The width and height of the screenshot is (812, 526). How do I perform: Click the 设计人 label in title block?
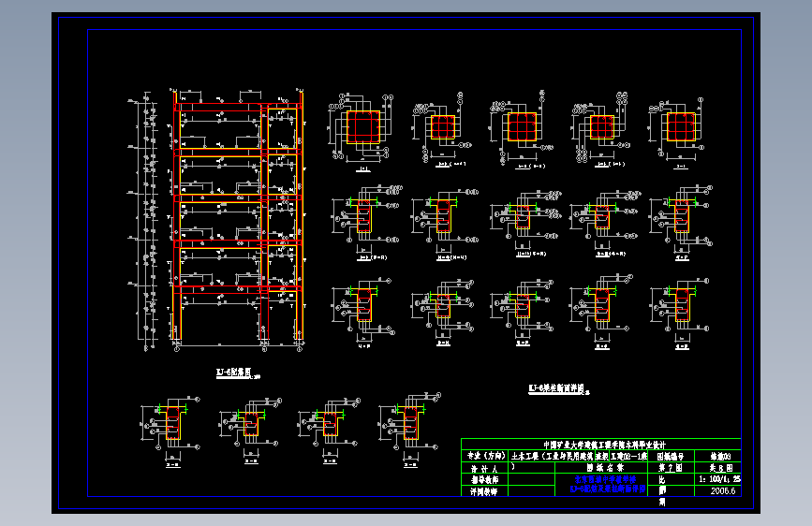click(484, 469)
